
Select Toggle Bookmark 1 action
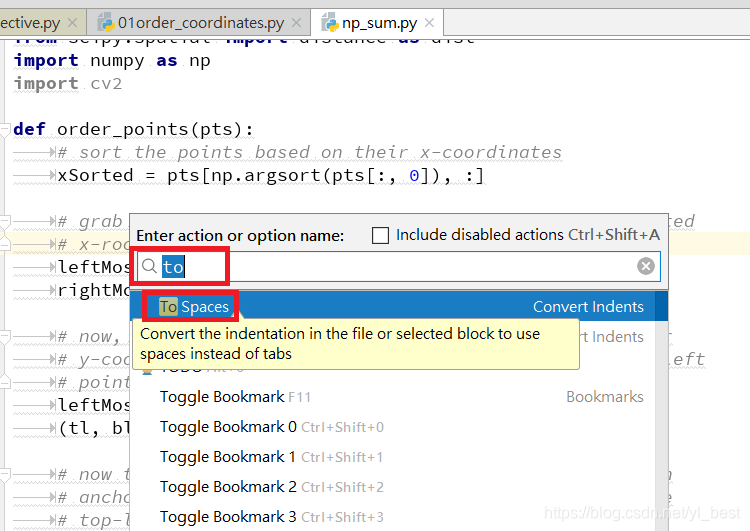coord(392,457)
